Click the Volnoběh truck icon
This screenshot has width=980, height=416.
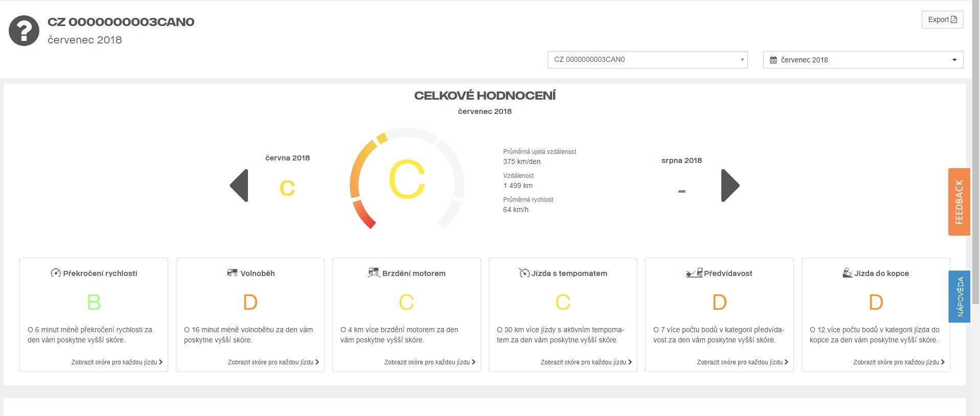click(x=232, y=273)
